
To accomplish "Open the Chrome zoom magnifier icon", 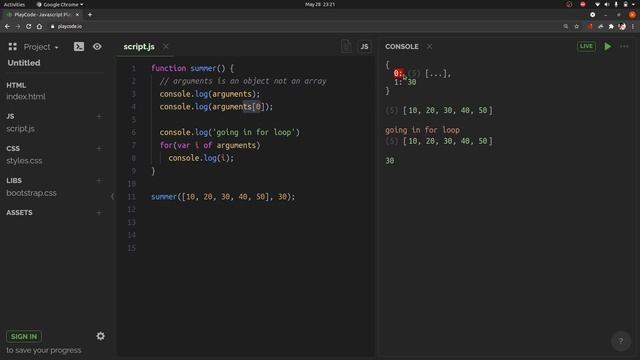I will pos(566,26).
